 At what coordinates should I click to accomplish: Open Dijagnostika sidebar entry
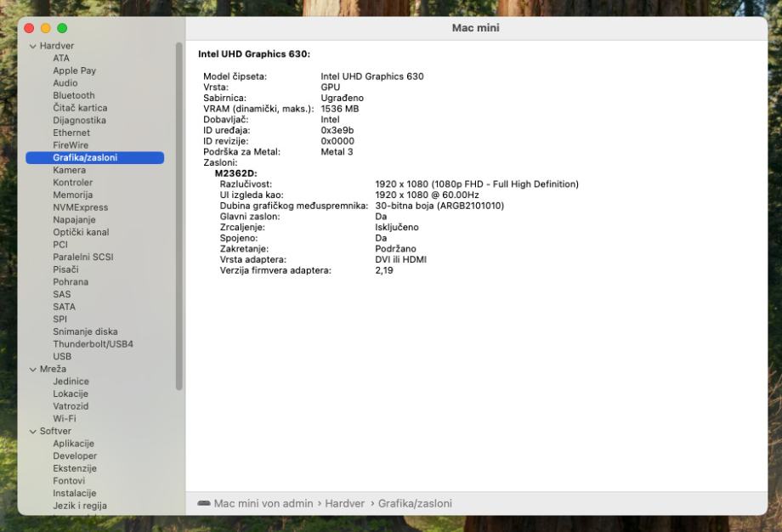coord(79,120)
